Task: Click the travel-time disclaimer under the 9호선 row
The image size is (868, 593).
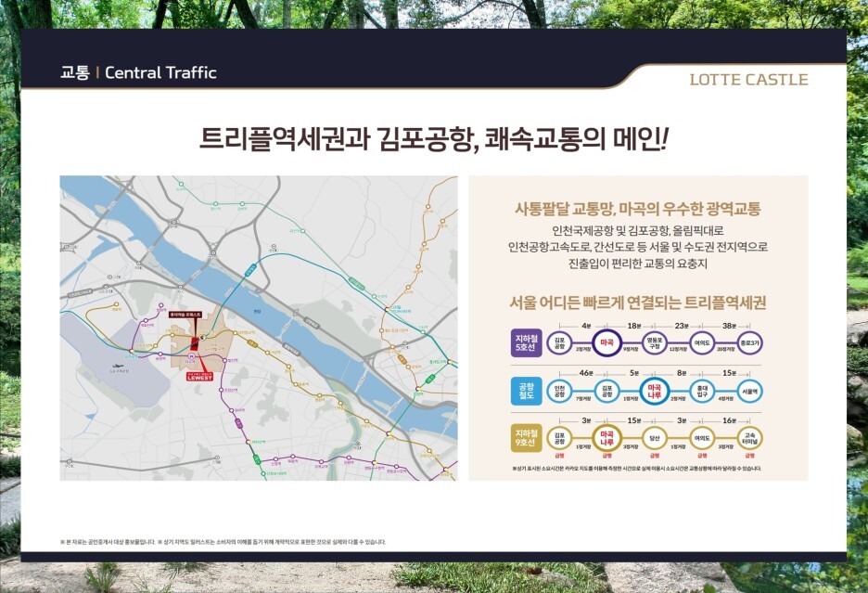Action: point(636,469)
